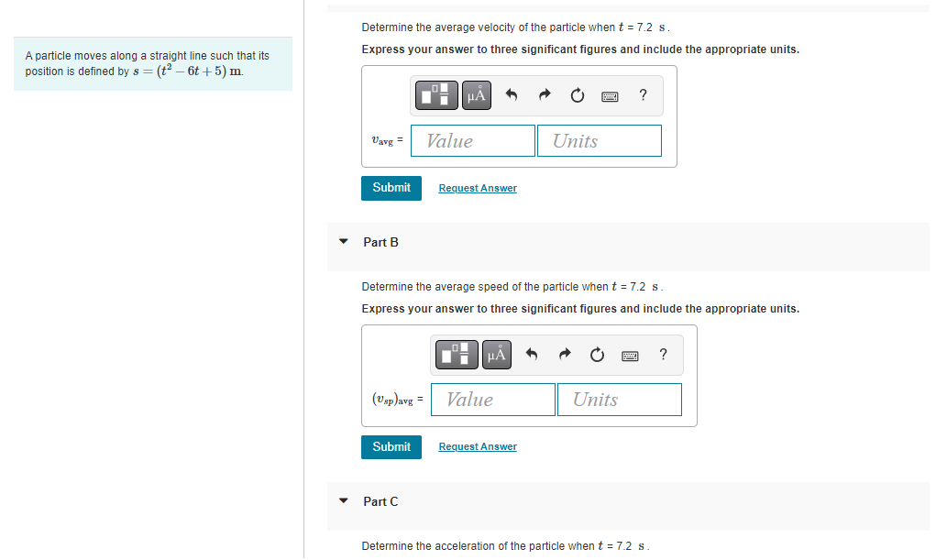Open the equation template palette in Part A toolbar

436,94
